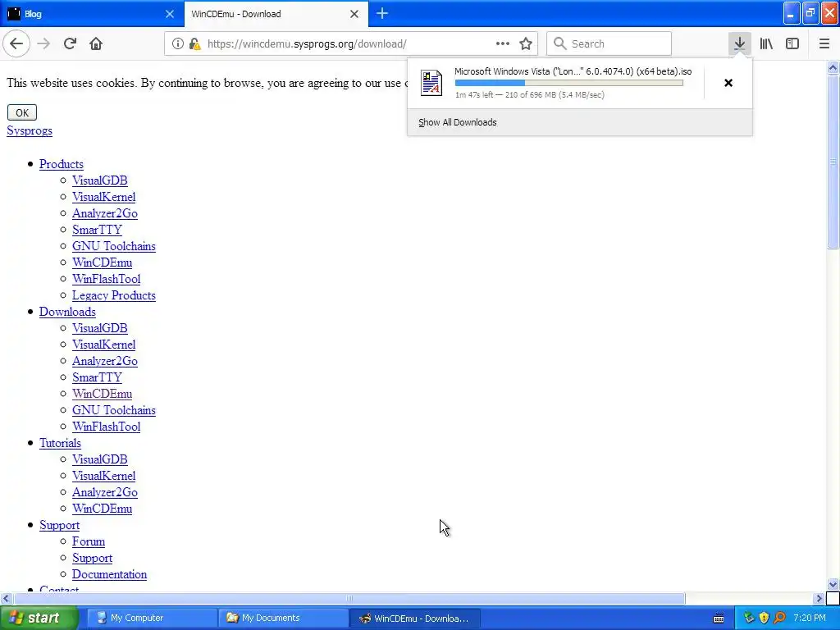Close the Blog tab
The width and height of the screenshot is (840, 630).
tap(169, 14)
